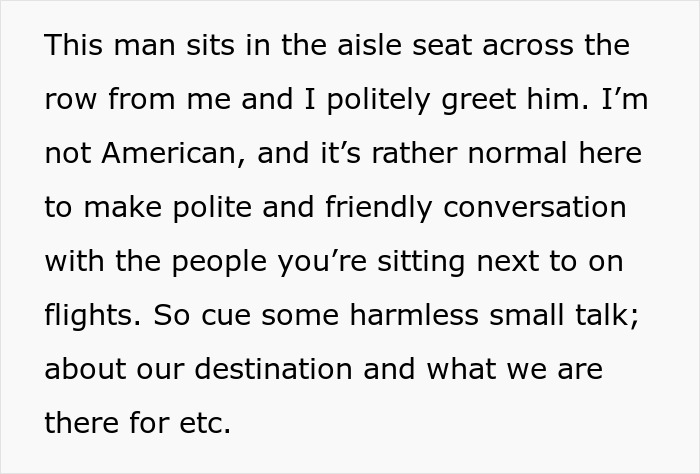Click on the word "sitting"
Viewport: 700px width, 474px height.
(x=421, y=262)
